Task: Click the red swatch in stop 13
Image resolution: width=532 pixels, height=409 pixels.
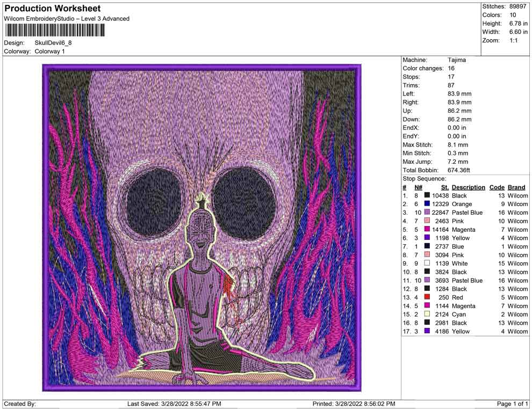Action: (x=427, y=297)
